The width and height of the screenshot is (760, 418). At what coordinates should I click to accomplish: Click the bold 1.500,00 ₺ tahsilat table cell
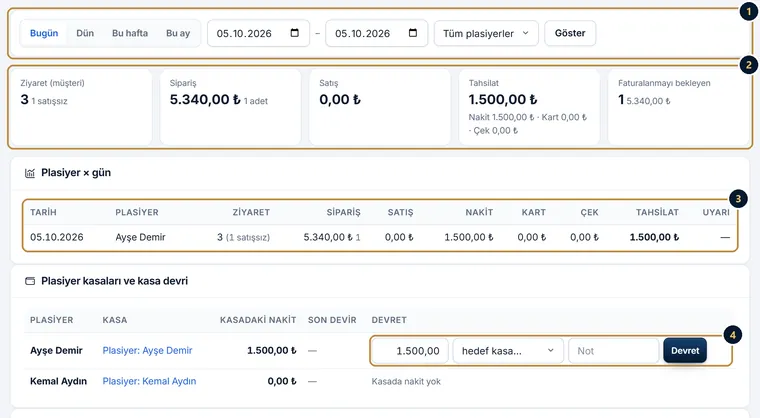654,237
